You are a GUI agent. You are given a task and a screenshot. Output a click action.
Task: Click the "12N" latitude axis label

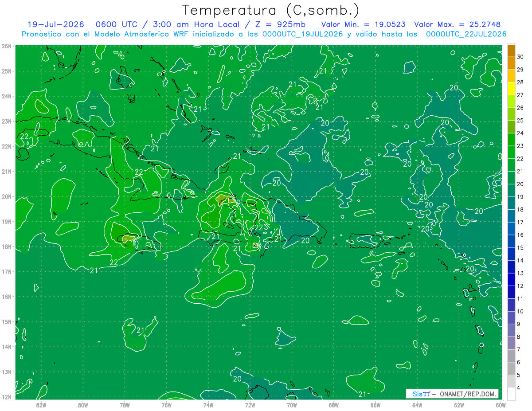[7, 397]
